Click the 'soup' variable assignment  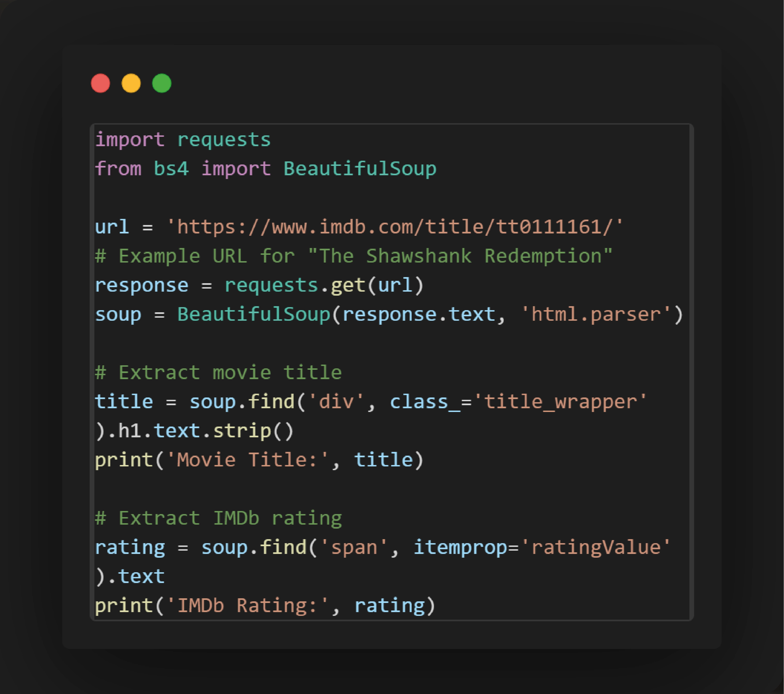pyautogui.click(x=118, y=314)
